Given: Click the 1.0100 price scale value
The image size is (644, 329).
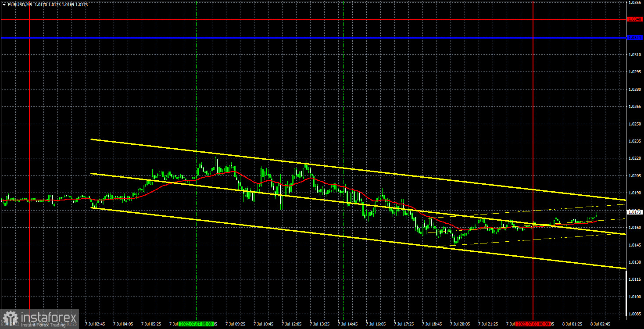Looking at the screenshot, I should 635,297.
